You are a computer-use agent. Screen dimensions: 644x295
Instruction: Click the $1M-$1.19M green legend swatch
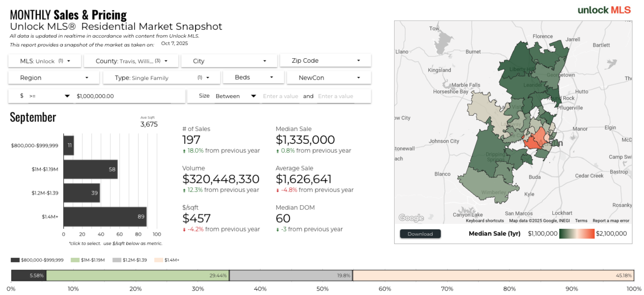75,260
